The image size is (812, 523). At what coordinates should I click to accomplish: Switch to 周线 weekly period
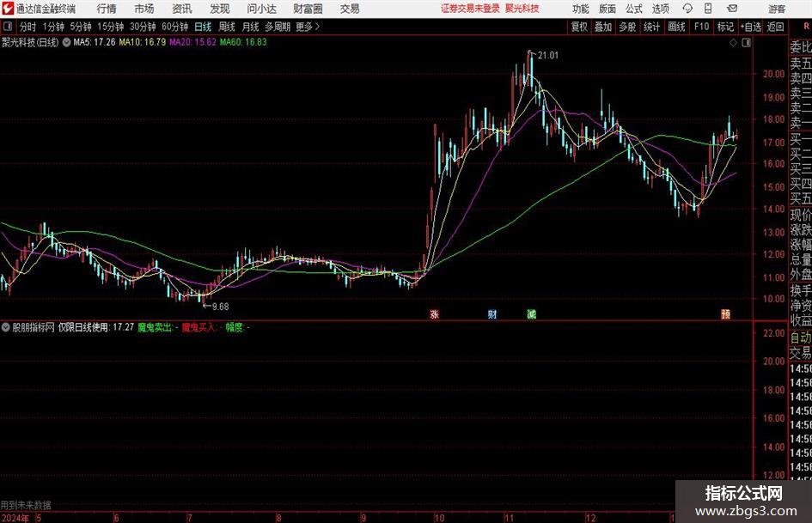pos(226,27)
